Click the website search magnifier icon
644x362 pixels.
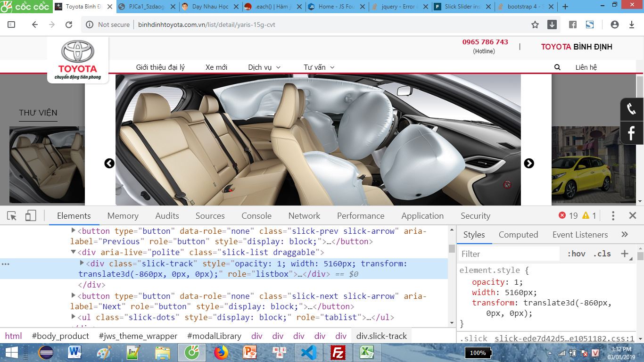click(557, 67)
